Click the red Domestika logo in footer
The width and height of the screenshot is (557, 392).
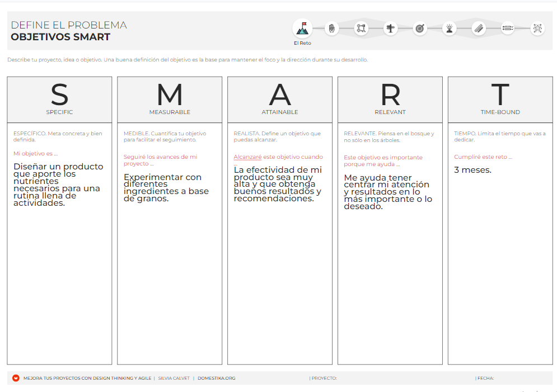16,378
